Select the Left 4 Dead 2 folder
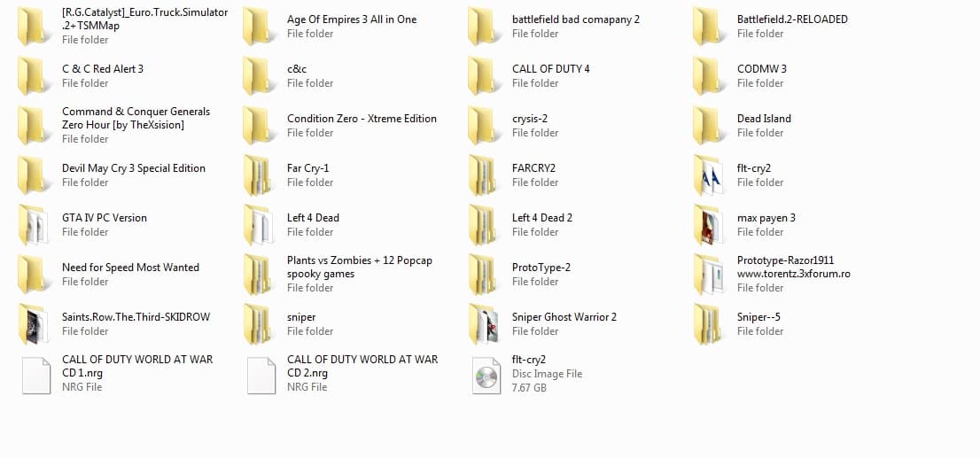The height and width of the screenshot is (458, 980). pos(541,218)
